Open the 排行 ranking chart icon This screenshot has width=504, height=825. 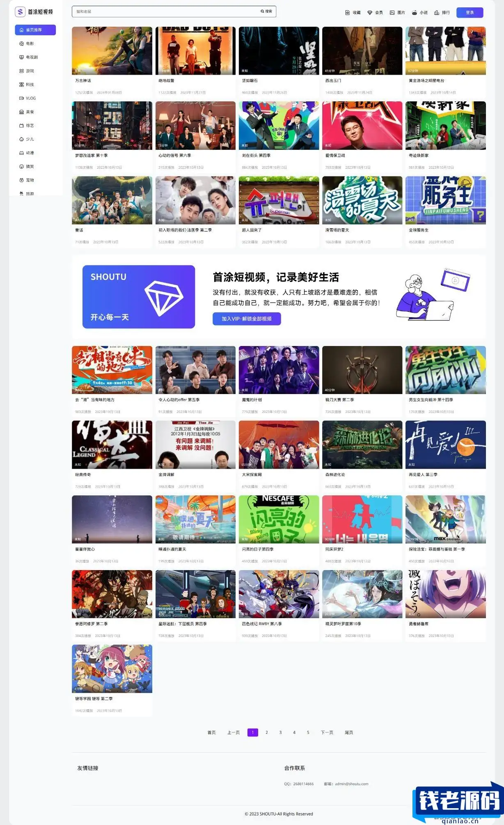(437, 12)
